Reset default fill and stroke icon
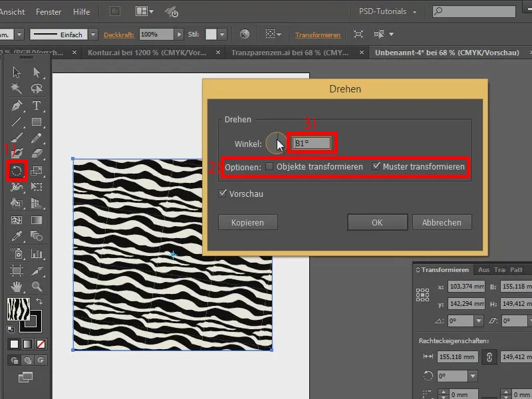Image resolution: width=532 pixels, height=399 pixels. [x=11, y=329]
